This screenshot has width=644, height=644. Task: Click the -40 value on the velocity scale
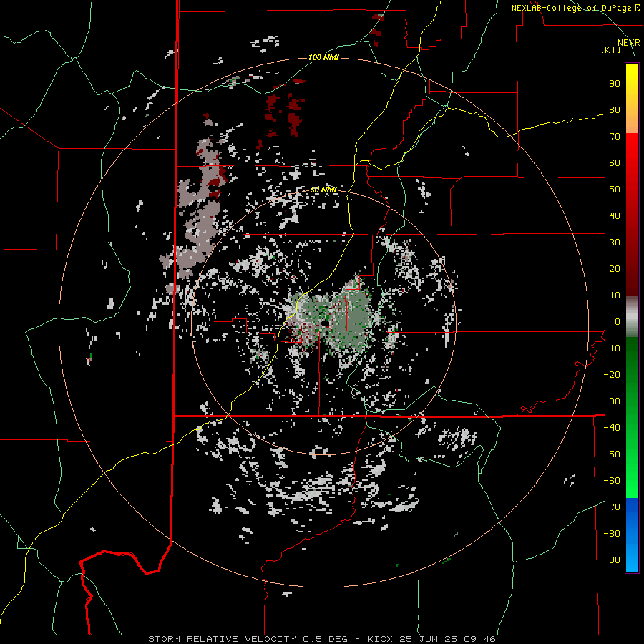point(612,428)
